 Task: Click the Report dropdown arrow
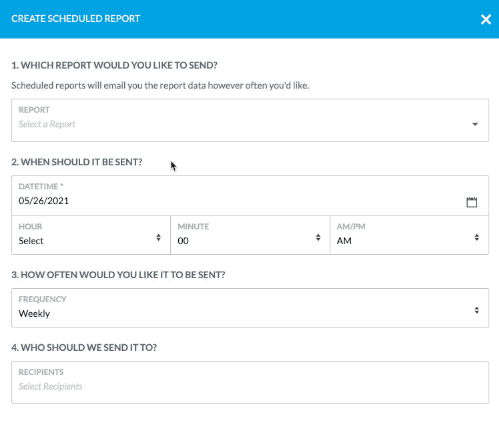pos(475,124)
